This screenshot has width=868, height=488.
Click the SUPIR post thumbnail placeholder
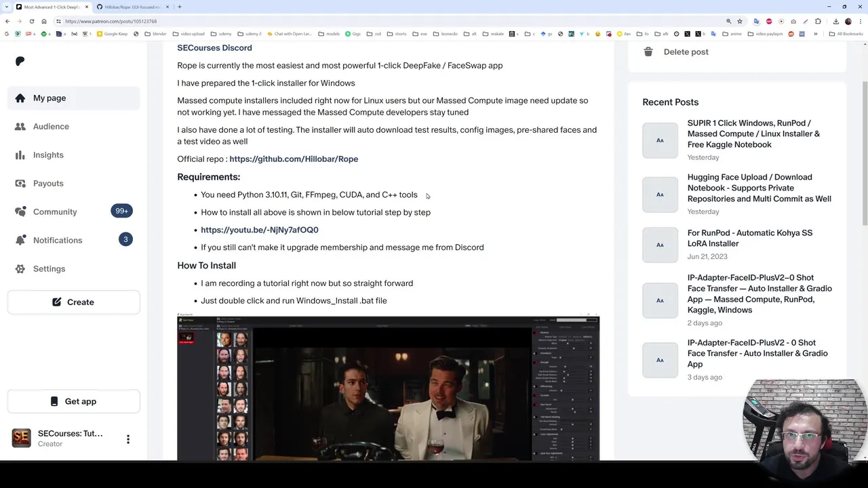[660, 140]
